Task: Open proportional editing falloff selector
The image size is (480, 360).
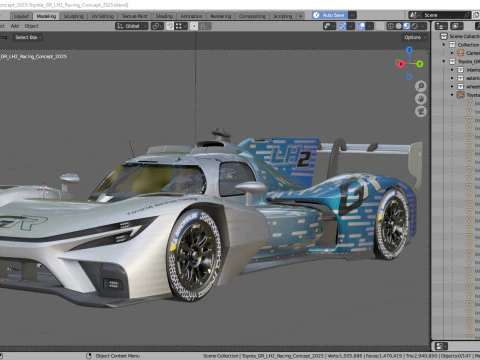Action: pos(205,26)
